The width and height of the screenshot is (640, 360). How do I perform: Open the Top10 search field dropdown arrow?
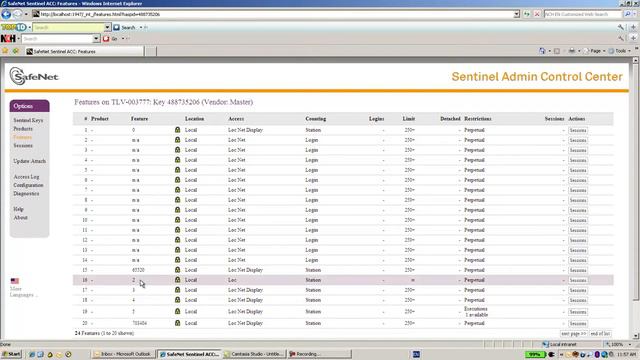click(107, 27)
